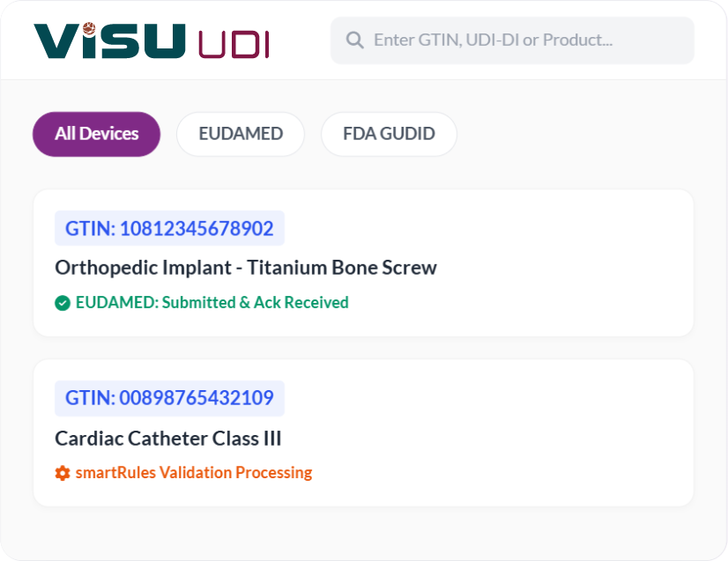Click inside the GTIN search bar
The width and height of the screenshot is (728, 561).
511,40
